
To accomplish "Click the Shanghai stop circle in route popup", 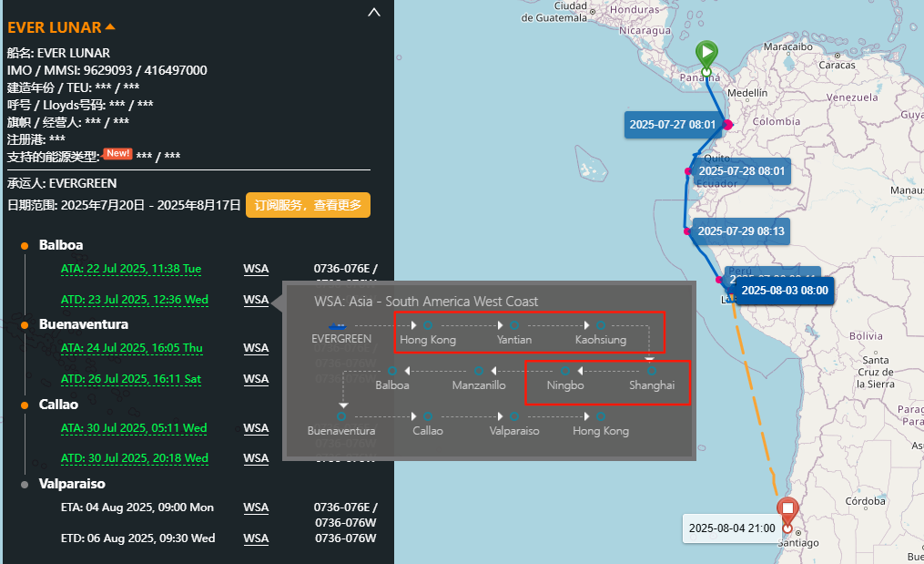I will 651,371.
